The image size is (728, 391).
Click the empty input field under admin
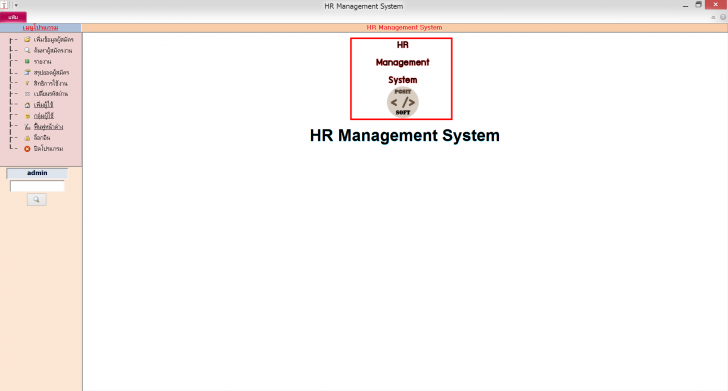tap(37, 186)
